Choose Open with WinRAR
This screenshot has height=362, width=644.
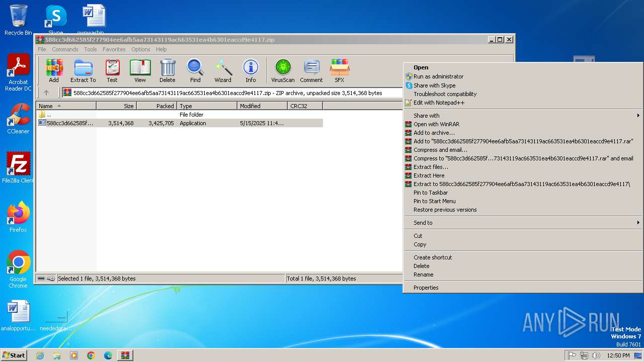[x=523, y=124]
